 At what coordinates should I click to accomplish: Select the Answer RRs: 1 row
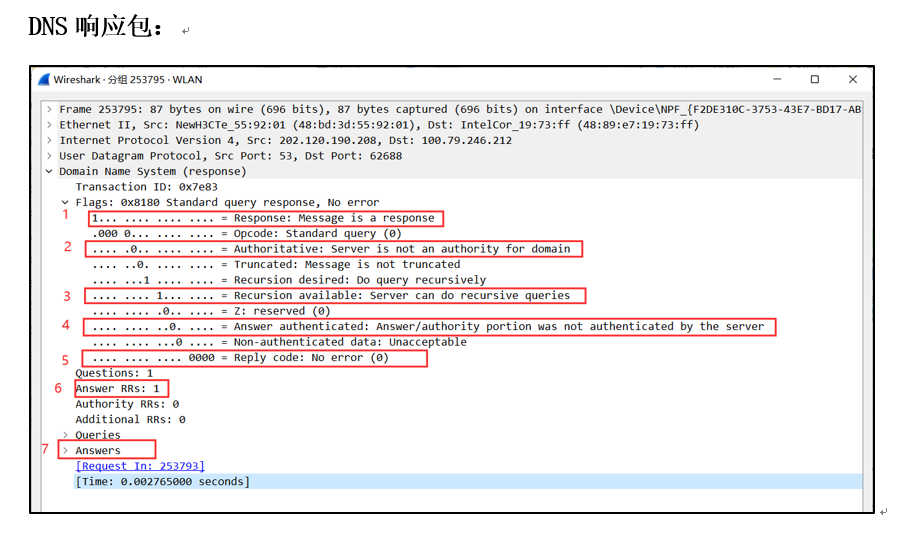coord(118,388)
